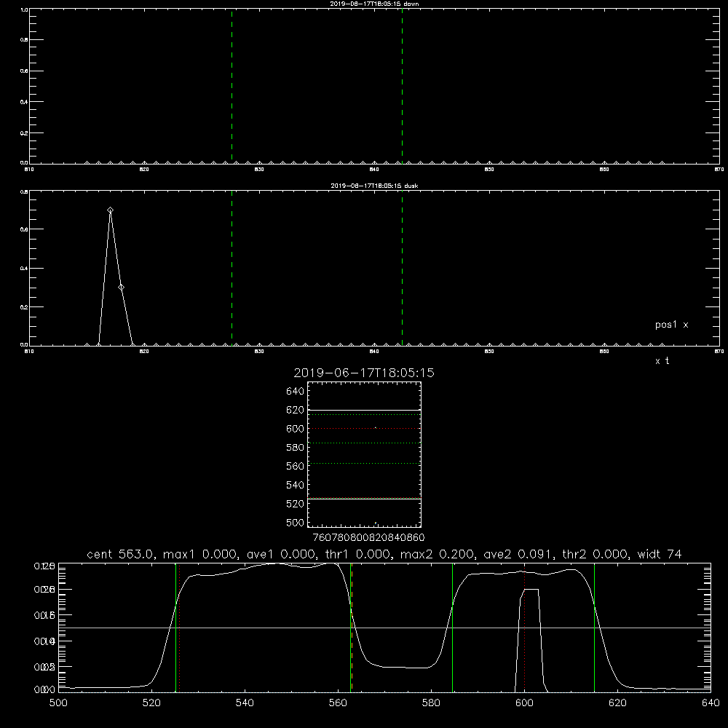Click the lower white line near 525 in center plot
The image size is (728, 728).
(364, 499)
